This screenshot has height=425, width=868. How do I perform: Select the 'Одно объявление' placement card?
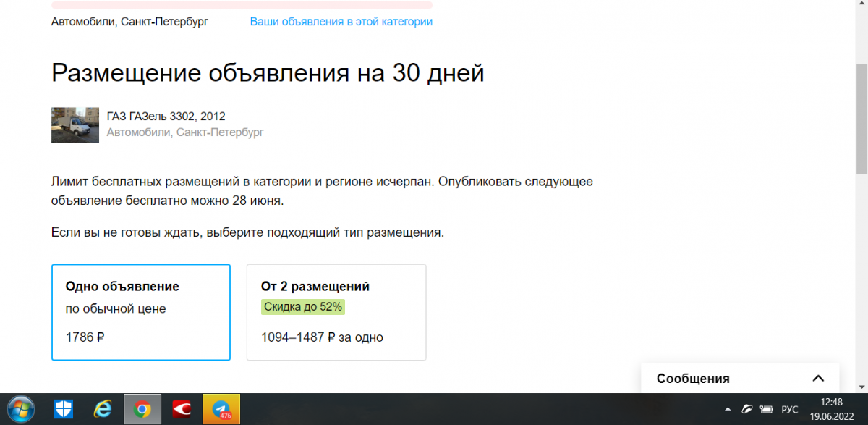[141, 312]
